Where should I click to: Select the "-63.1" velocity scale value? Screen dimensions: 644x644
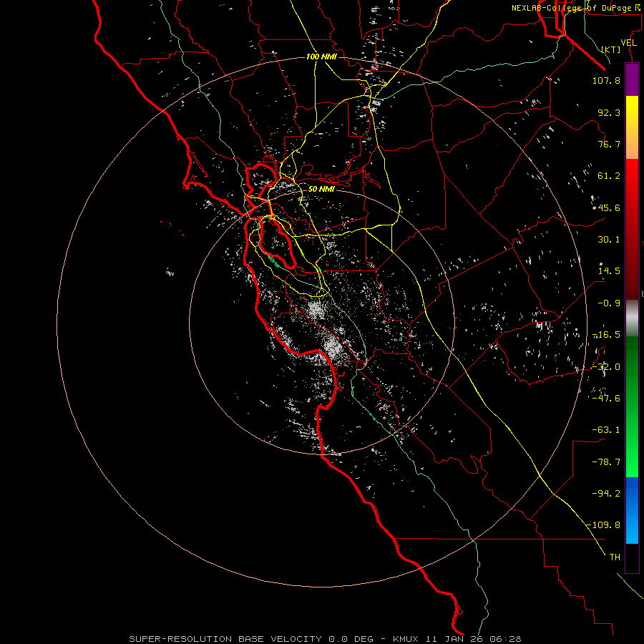[606, 430]
